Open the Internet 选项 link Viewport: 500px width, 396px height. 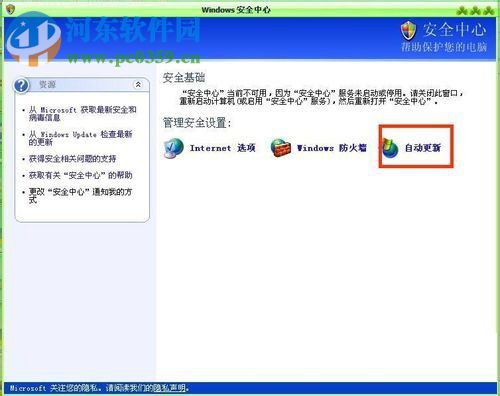[223, 148]
